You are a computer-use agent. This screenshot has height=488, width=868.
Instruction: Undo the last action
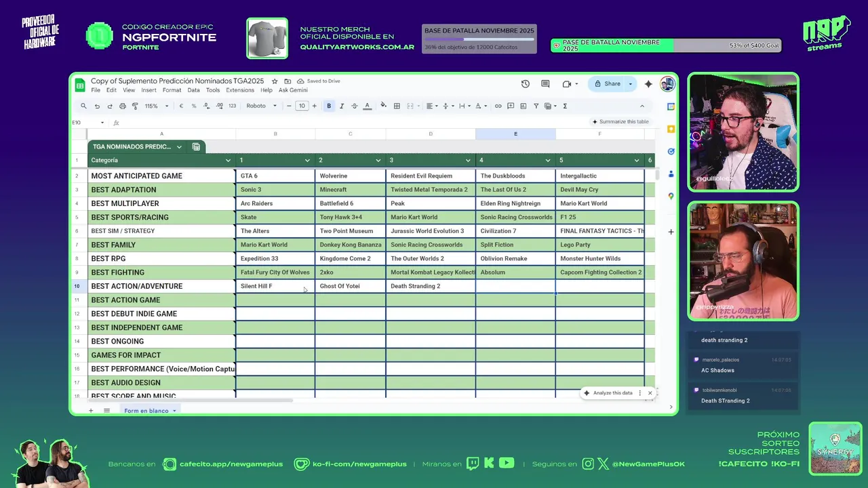tap(97, 106)
